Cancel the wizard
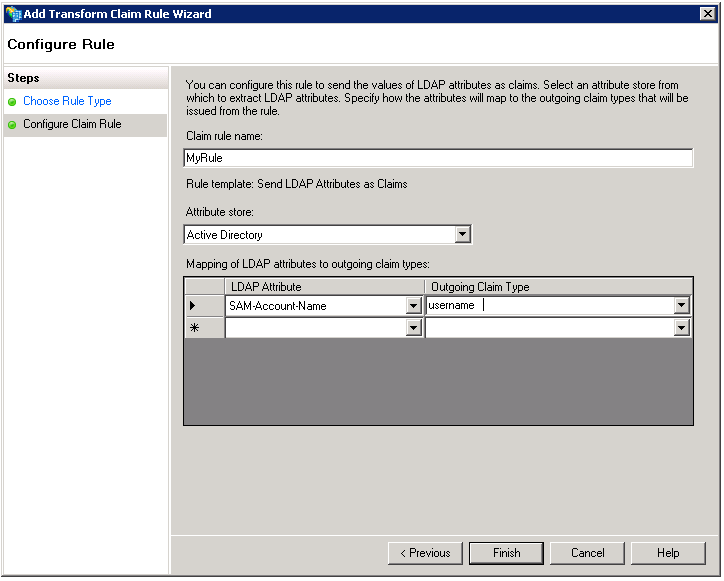This screenshot has height=581, width=724. pos(587,553)
